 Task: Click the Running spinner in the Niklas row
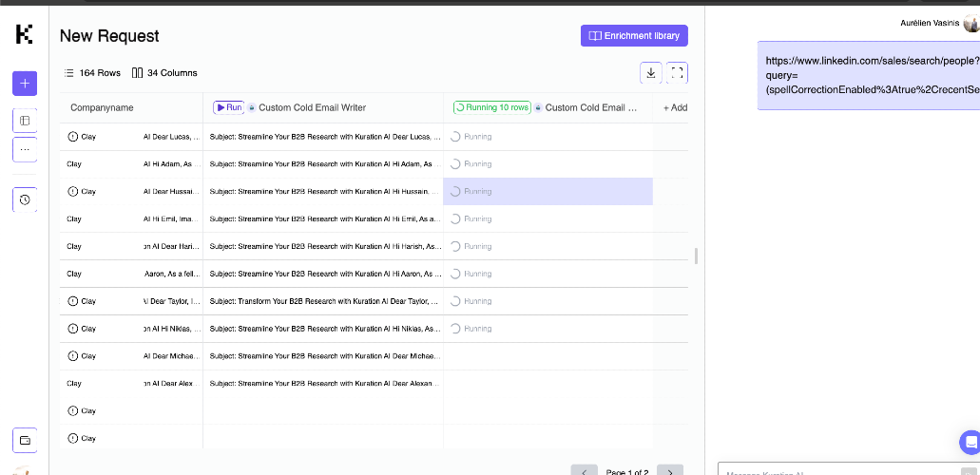click(455, 329)
